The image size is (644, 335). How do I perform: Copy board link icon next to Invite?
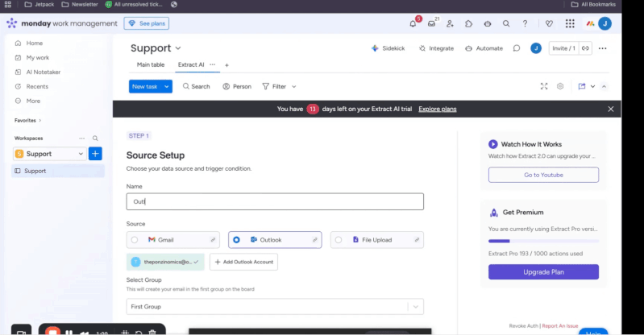(x=586, y=48)
